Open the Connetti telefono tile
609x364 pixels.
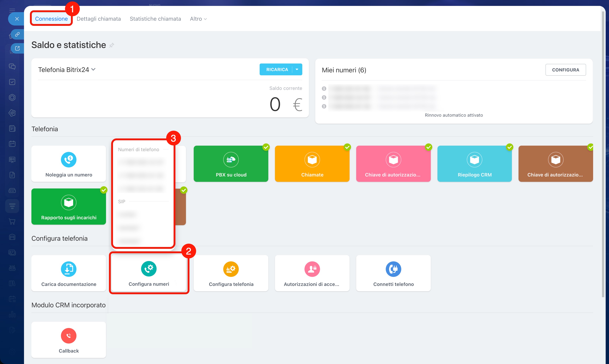(393, 273)
